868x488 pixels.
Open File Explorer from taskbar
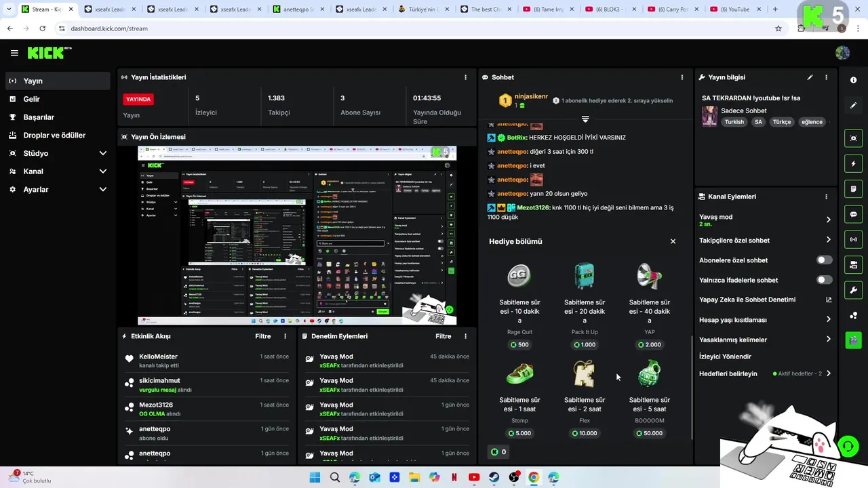pos(414,477)
